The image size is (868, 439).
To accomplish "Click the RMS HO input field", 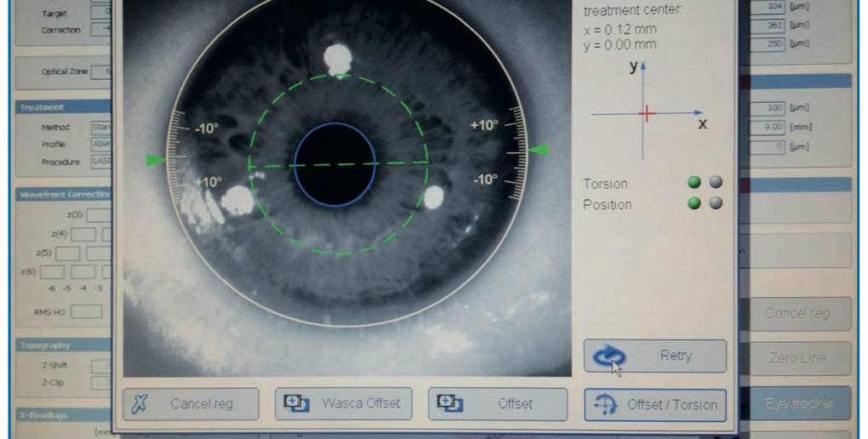I will point(86,311).
